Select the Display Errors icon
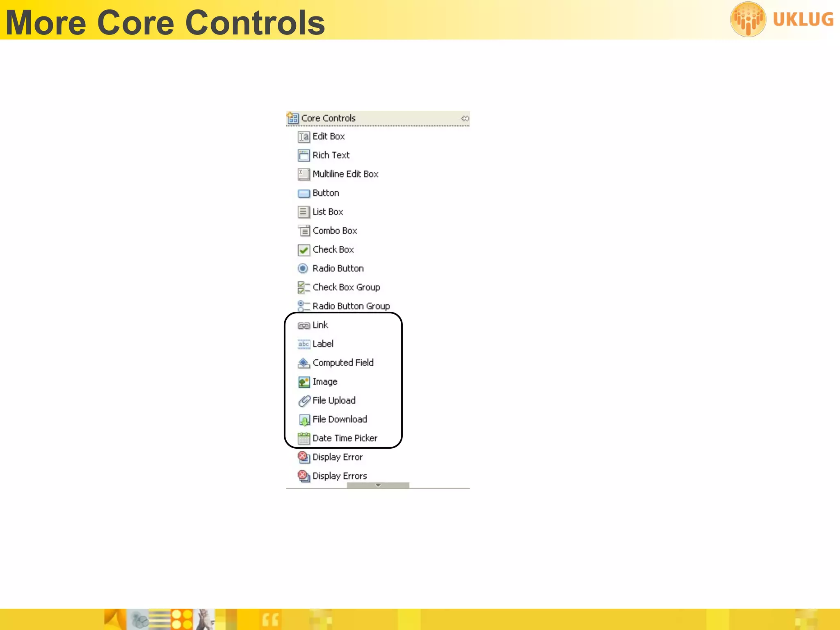Screen dimensions: 840x630 tap(304, 476)
